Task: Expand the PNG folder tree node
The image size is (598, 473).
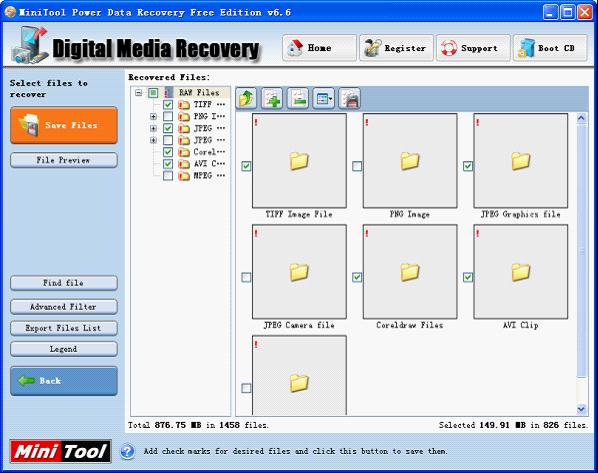Action: click(x=153, y=116)
